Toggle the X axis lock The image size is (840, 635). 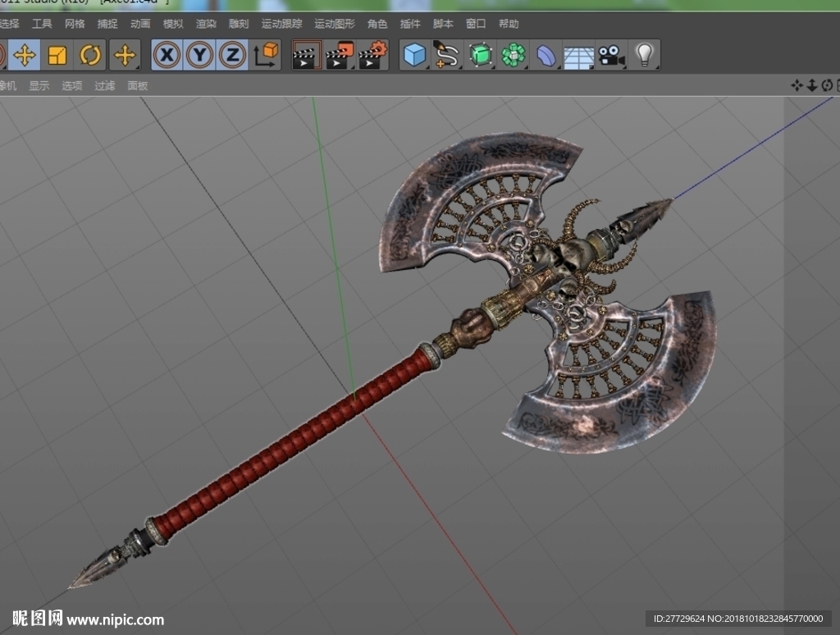click(x=167, y=55)
